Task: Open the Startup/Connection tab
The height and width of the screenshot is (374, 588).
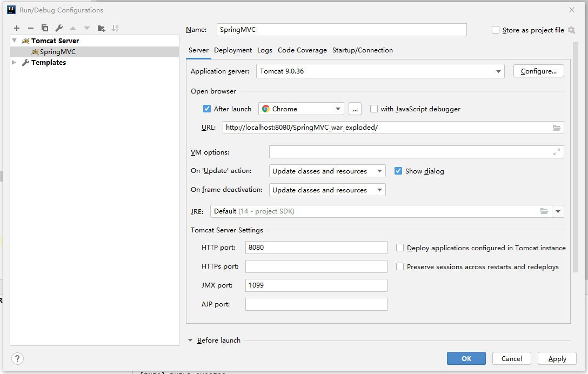Action: (363, 50)
